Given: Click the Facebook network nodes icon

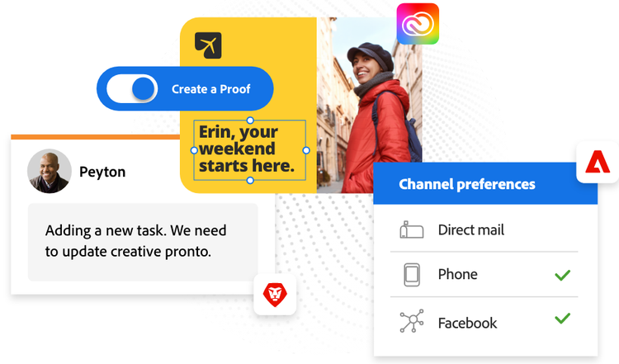Looking at the screenshot, I should 411,323.
